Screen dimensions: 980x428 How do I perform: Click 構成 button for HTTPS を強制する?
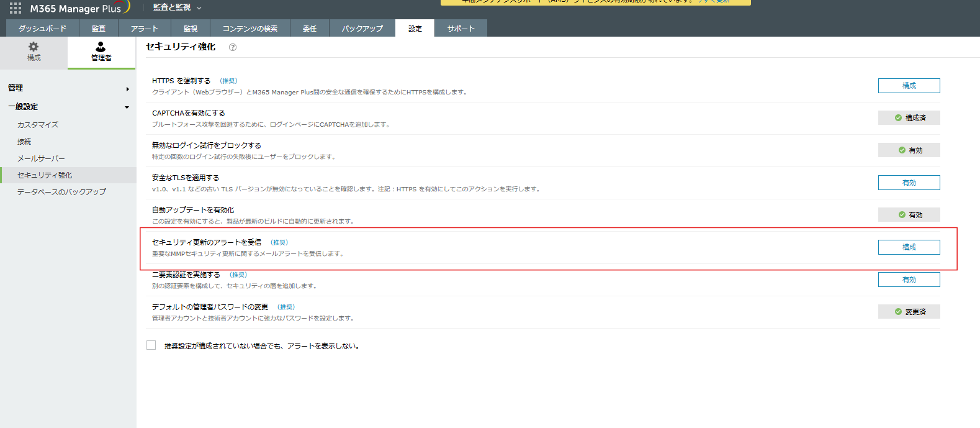pyautogui.click(x=909, y=86)
